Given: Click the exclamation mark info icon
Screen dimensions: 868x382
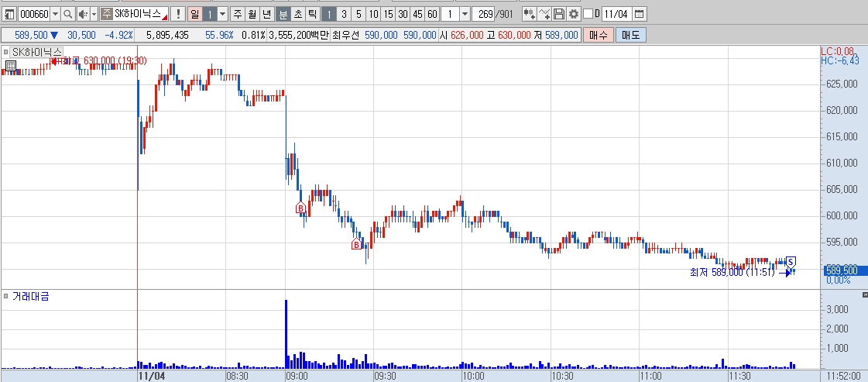Looking at the screenshot, I should point(177,14).
